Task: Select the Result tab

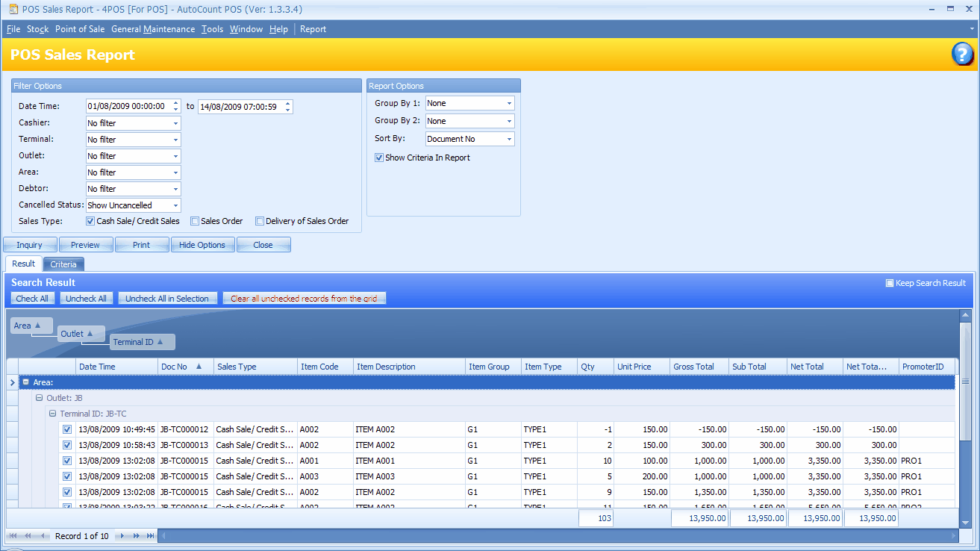Action: click(x=23, y=264)
